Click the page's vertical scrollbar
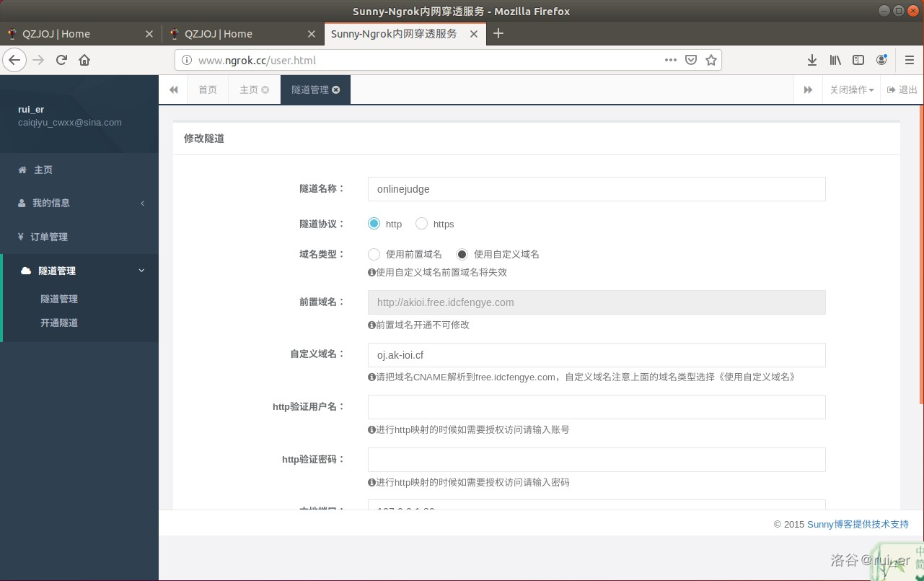The height and width of the screenshot is (581, 924). click(x=920, y=253)
